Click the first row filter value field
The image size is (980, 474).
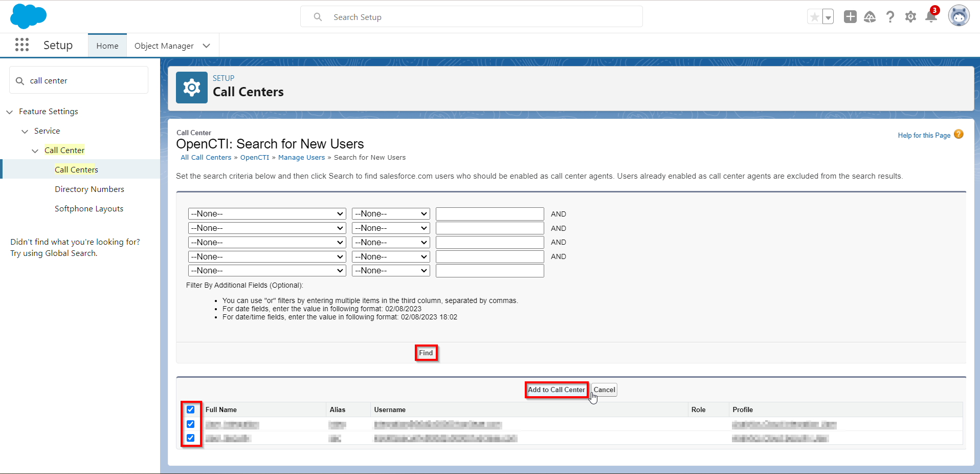[489, 213]
